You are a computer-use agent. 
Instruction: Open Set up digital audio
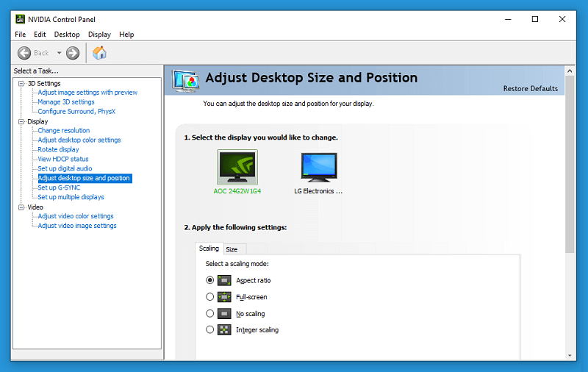tap(65, 168)
